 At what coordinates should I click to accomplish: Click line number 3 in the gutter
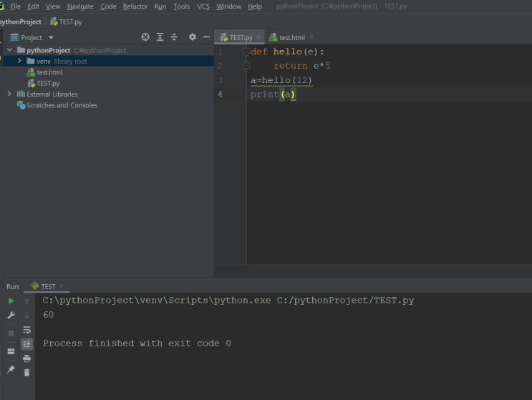[x=220, y=80]
